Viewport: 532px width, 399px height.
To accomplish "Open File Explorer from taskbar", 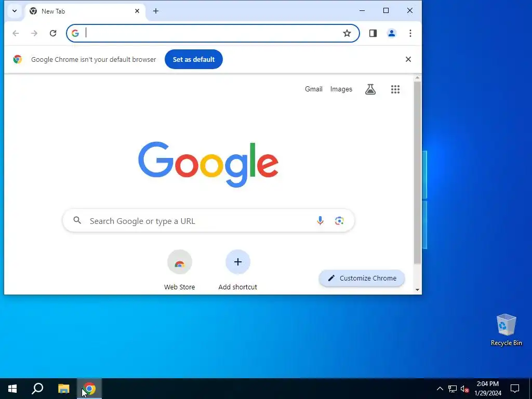I will [63, 389].
